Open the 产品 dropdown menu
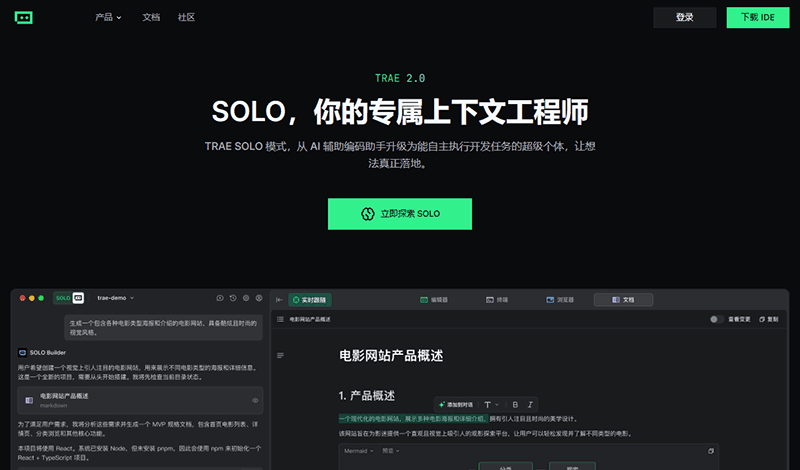The height and width of the screenshot is (470, 800). [x=108, y=17]
